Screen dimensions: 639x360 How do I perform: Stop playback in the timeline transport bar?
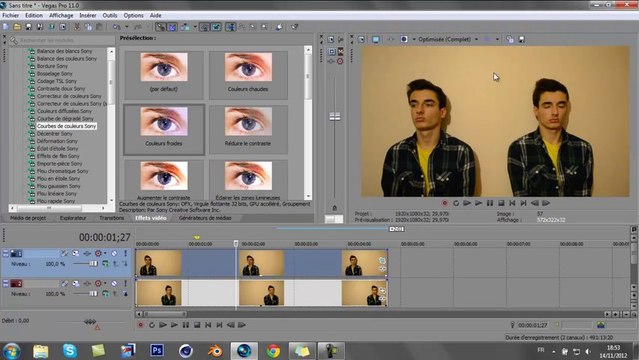pyautogui.click(x=197, y=325)
